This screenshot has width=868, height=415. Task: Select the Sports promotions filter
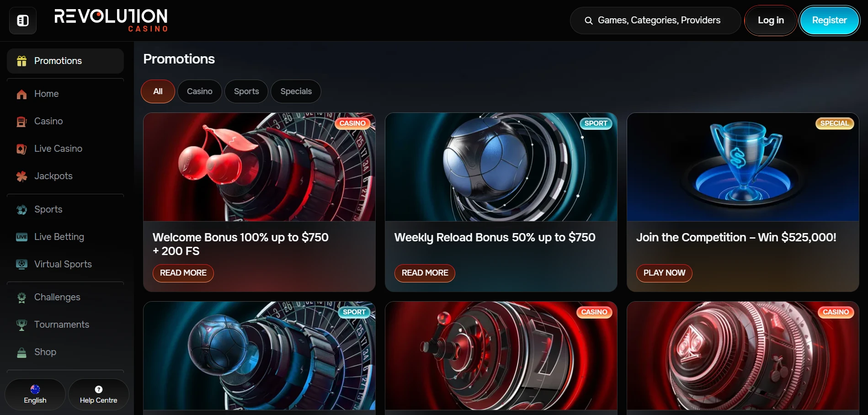(246, 91)
